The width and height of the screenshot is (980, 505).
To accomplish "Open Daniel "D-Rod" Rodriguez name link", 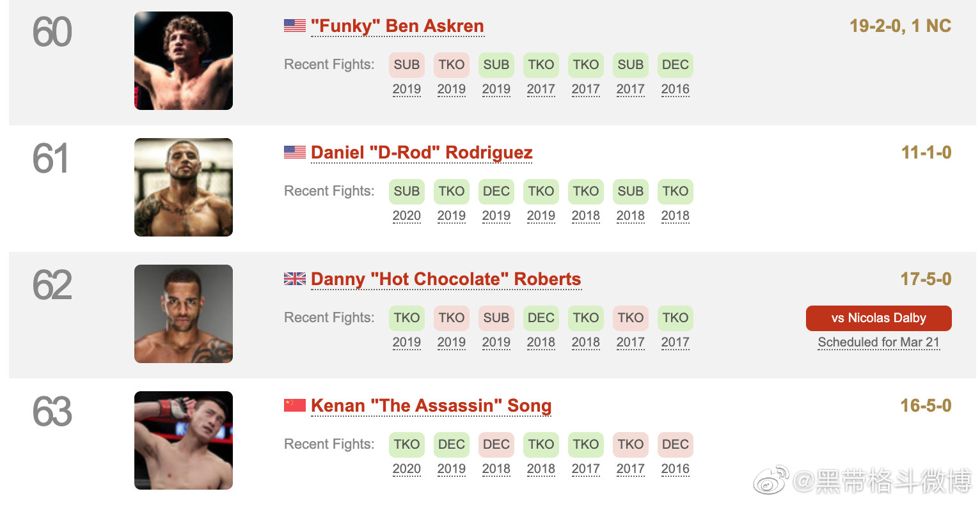I will pyautogui.click(x=422, y=153).
